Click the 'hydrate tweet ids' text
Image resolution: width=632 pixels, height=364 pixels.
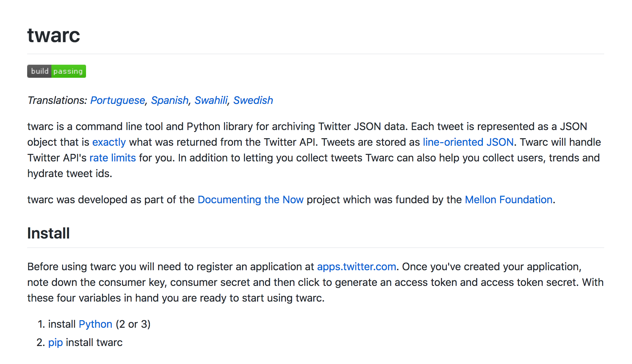[x=69, y=174]
